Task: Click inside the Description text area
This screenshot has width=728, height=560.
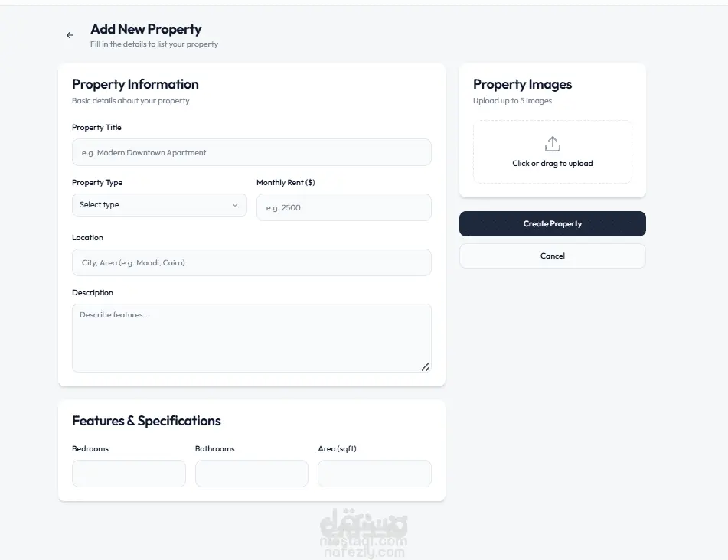Action: click(x=251, y=337)
